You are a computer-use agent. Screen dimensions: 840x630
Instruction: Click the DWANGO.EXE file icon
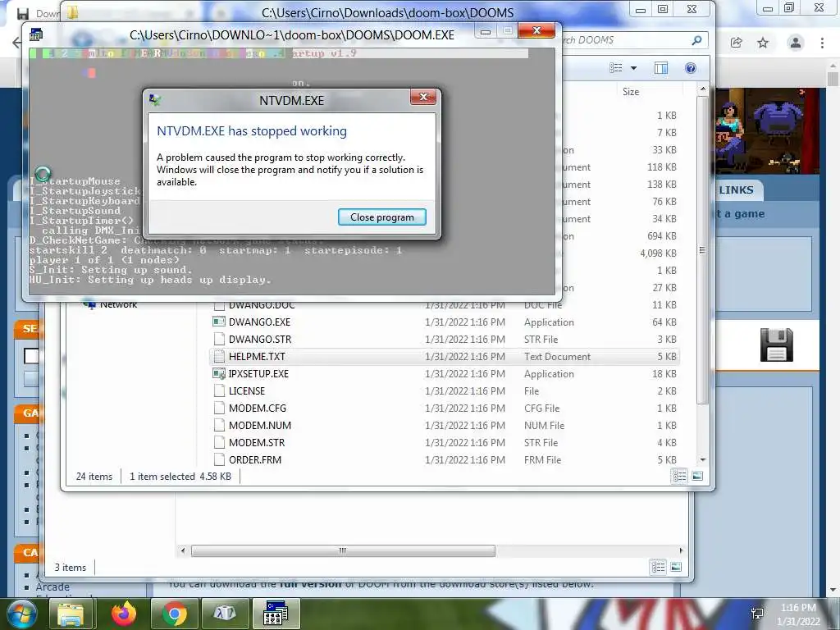point(218,322)
